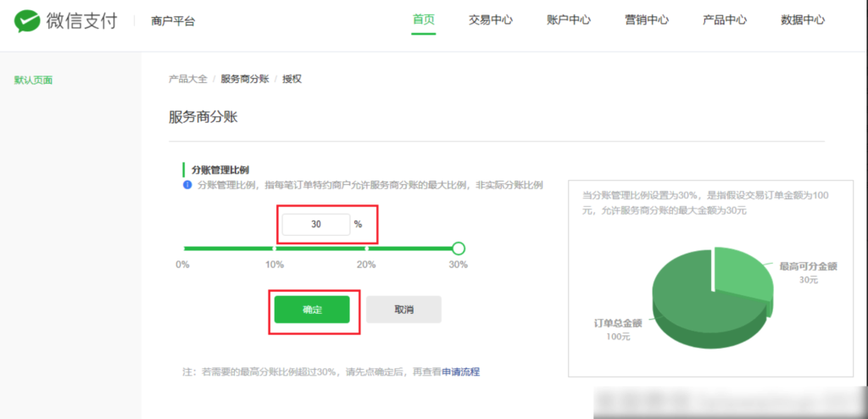Focus the percentage input field showing 30
This screenshot has height=419, width=868.
point(315,225)
